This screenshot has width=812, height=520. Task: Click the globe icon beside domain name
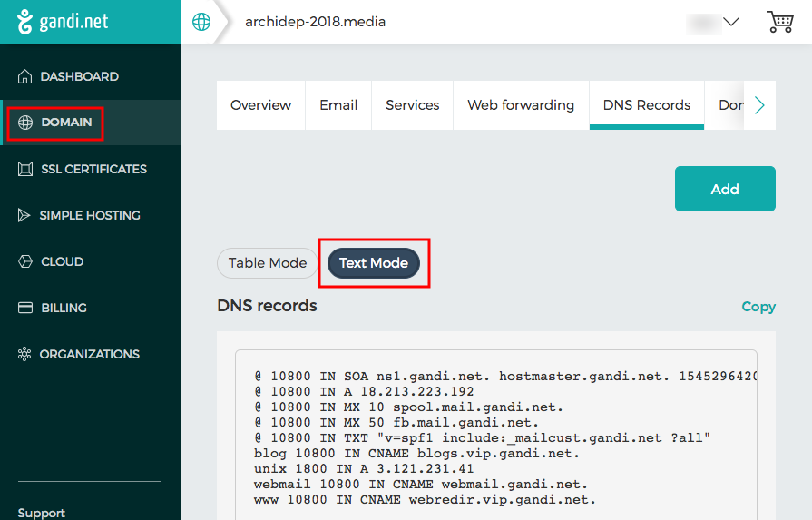[201, 22]
